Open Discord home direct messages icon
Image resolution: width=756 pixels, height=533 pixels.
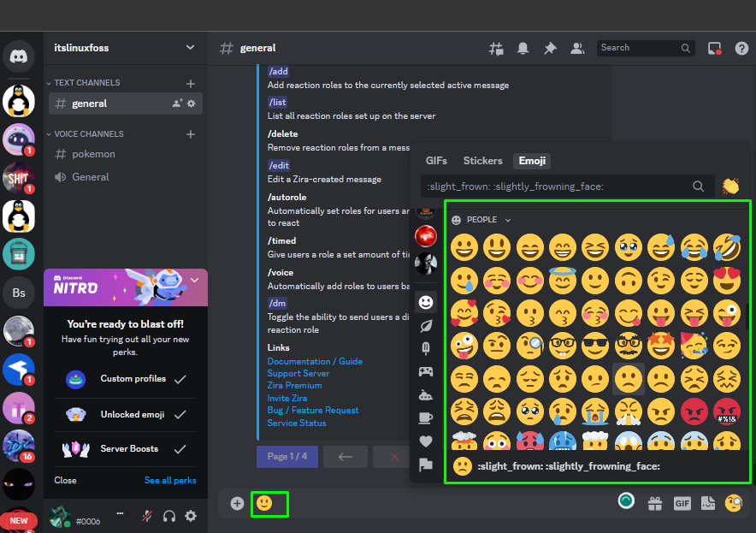(19, 56)
